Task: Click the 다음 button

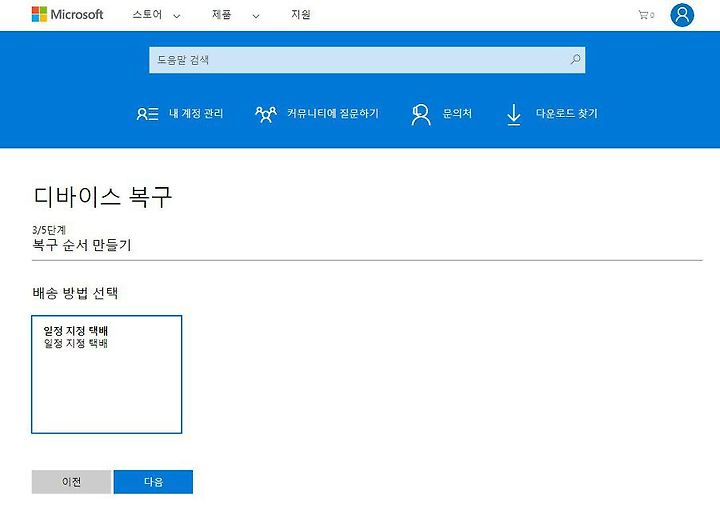Action: (153, 482)
